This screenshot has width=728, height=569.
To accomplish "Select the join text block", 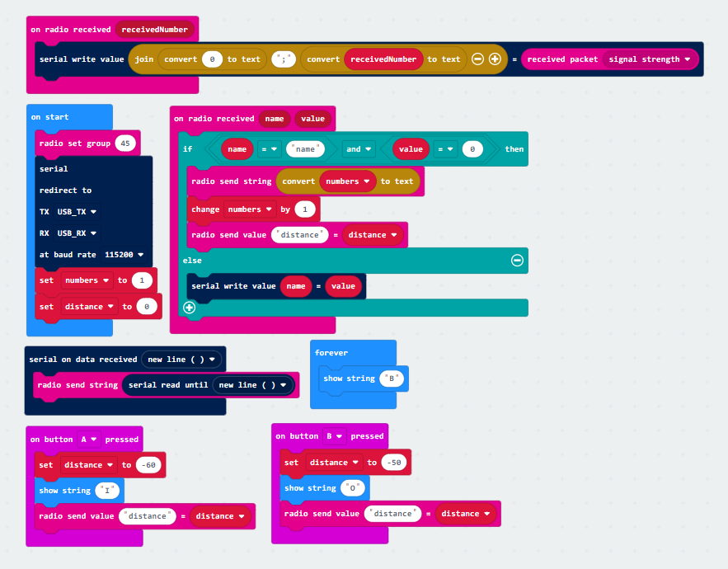I will [144, 59].
